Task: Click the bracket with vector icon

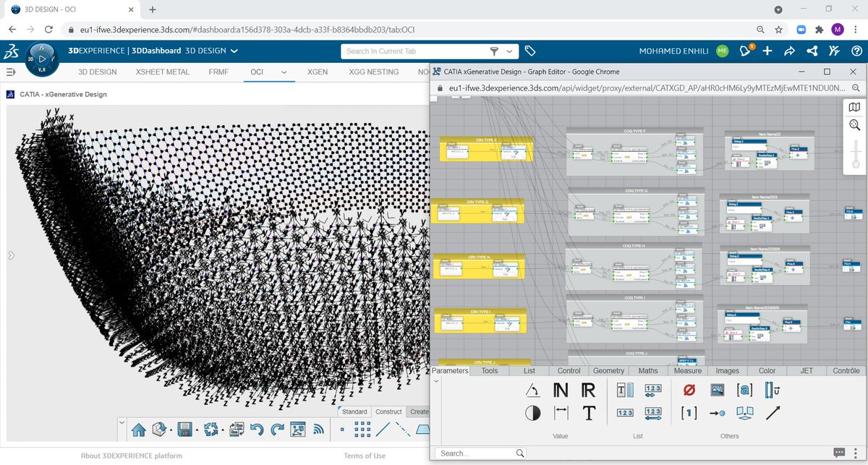Action: click(773, 391)
